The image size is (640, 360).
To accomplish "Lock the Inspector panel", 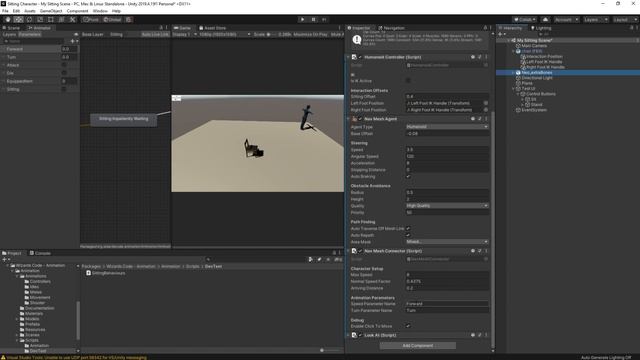I will pos(485,28).
